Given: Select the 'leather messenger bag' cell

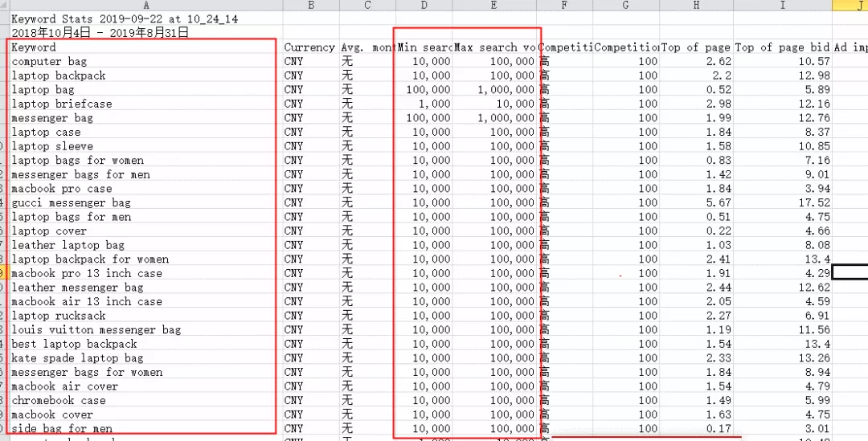Looking at the screenshot, I should click(x=146, y=288).
